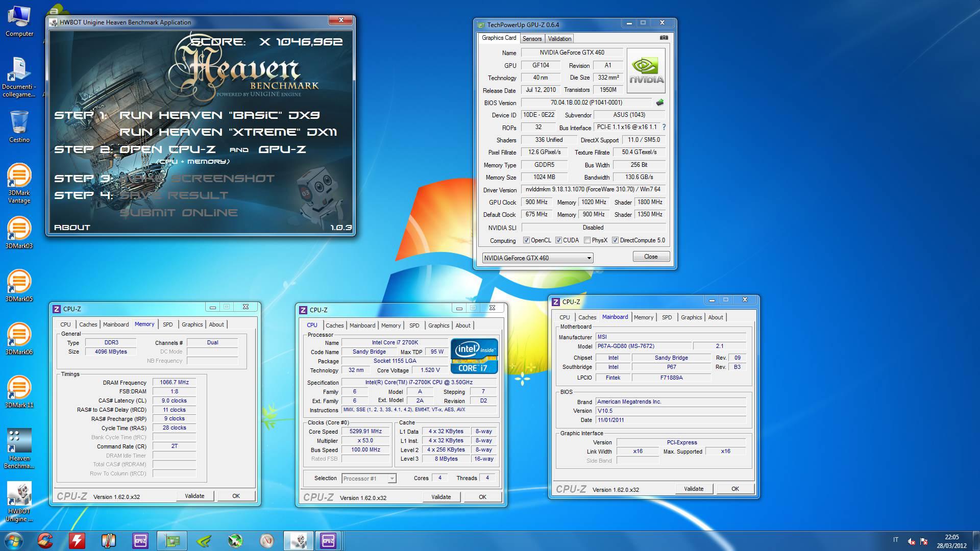This screenshot has height=551, width=980.
Task: Click the P67A-GD80 (MS-7672) model value
Action: [644, 346]
